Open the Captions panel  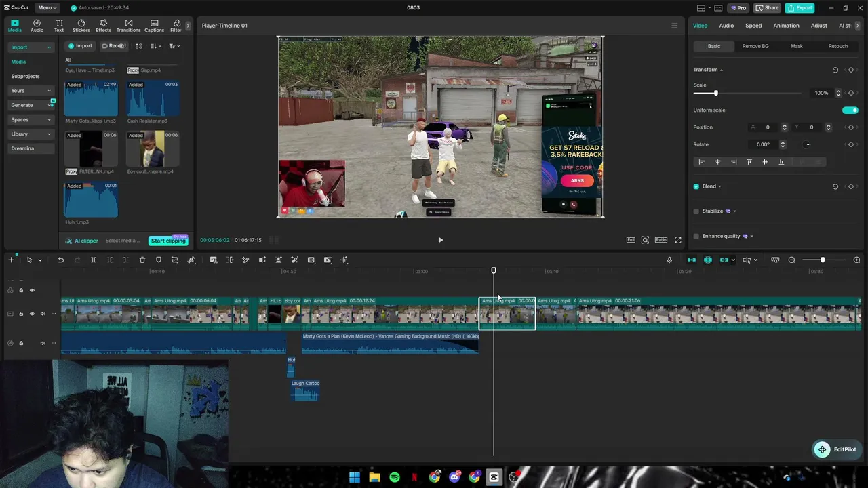tap(154, 26)
